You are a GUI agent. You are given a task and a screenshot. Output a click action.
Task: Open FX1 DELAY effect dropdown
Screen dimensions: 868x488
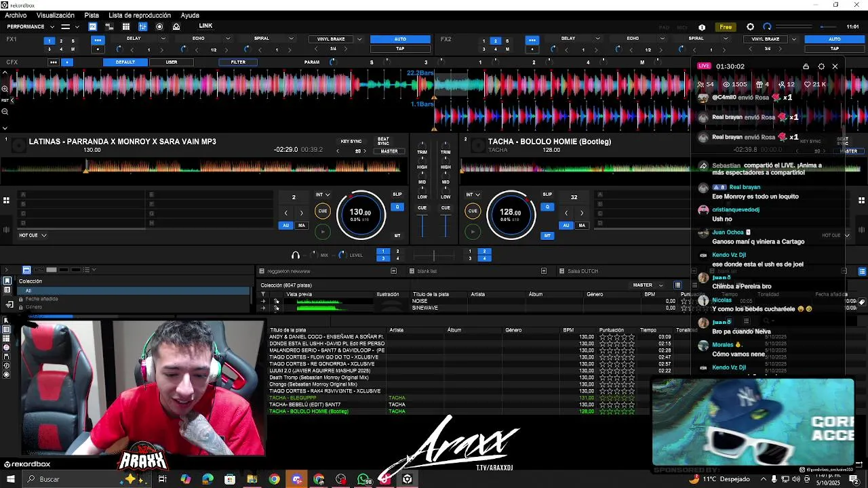163,39
